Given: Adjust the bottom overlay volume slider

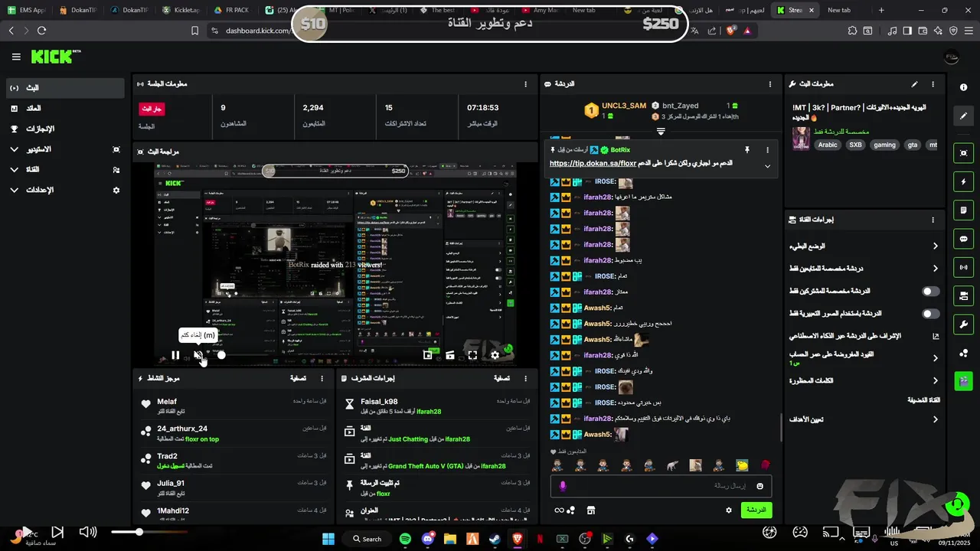Looking at the screenshot, I should [149, 532].
